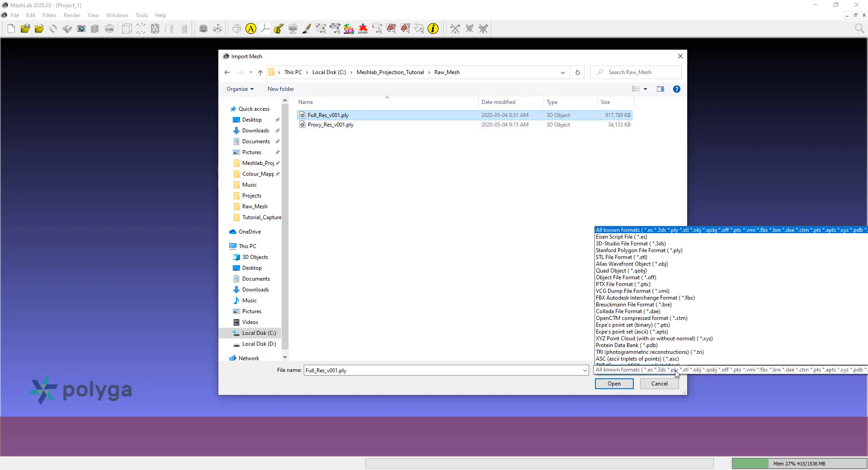Expand the address bar history dropdown

(563, 72)
